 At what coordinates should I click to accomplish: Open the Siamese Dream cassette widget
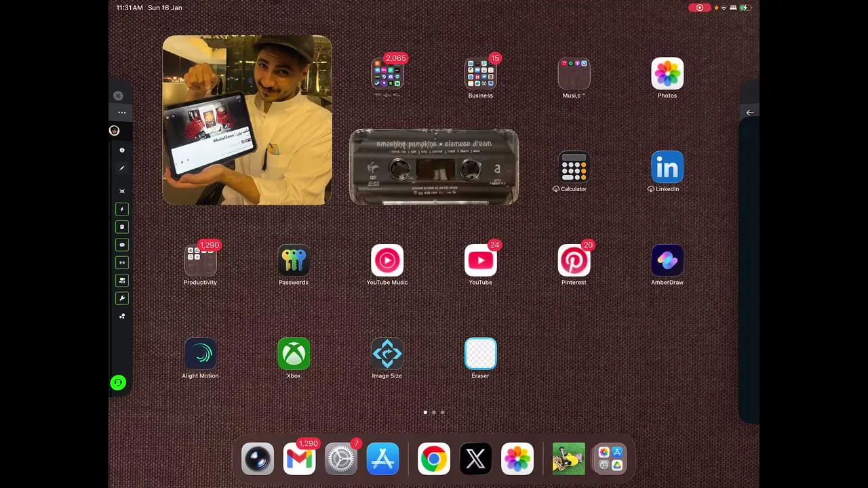(434, 167)
